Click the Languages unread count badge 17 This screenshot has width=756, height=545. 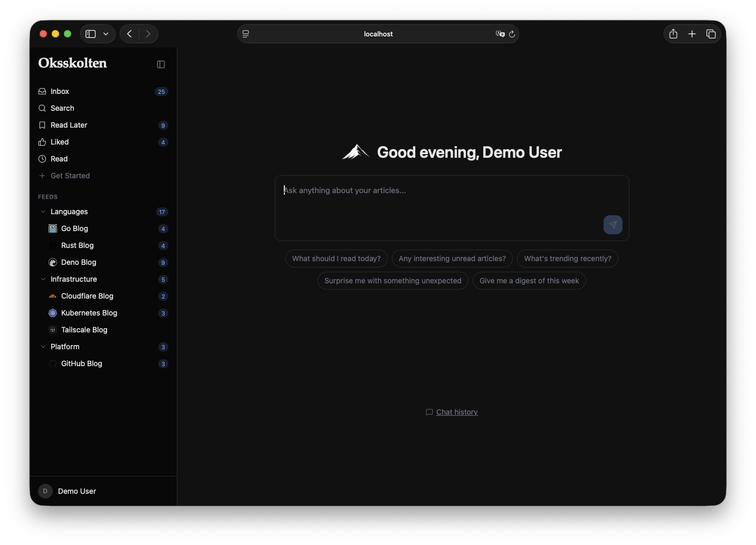[x=162, y=212]
